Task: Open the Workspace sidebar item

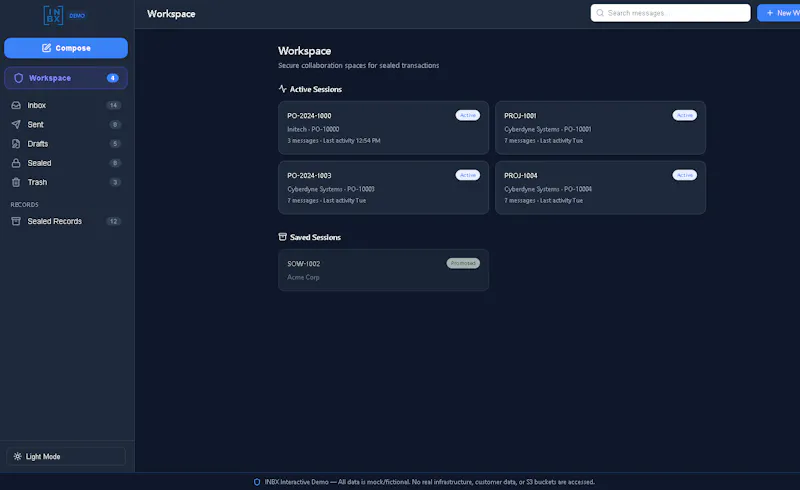Action: [66, 78]
